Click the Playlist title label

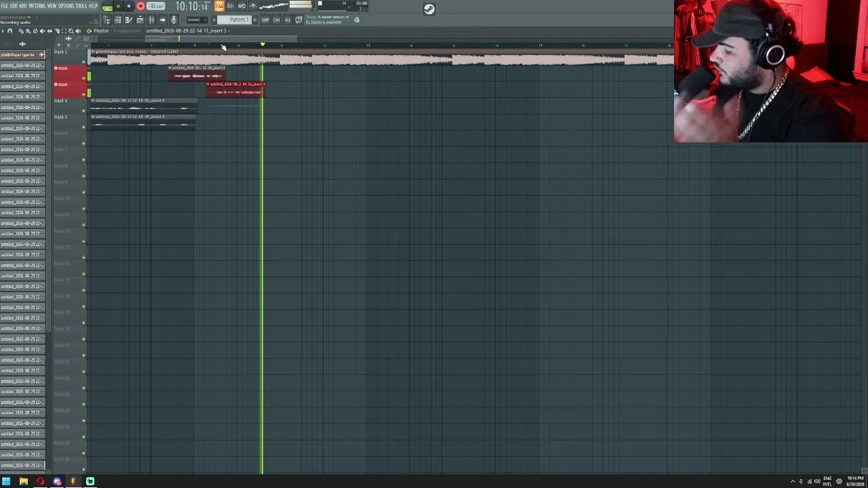(101, 31)
